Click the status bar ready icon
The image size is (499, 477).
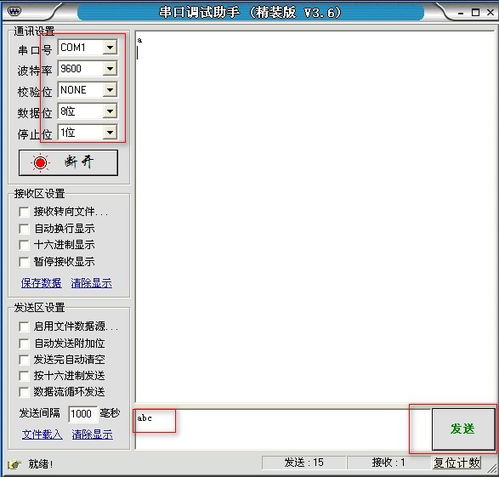point(14,464)
